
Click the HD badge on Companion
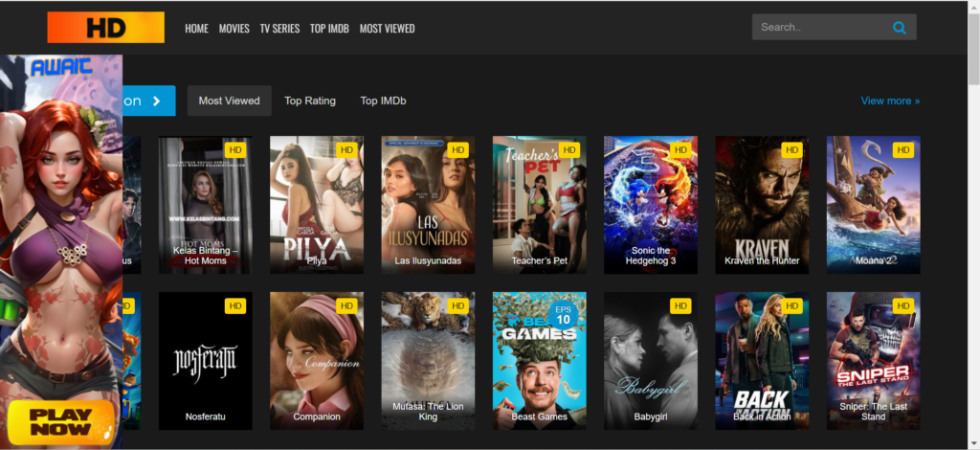click(x=346, y=305)
